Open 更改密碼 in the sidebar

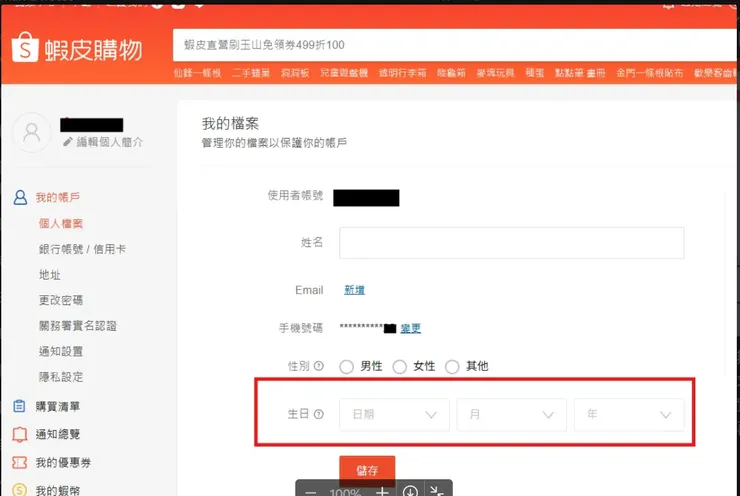point(61,300)
